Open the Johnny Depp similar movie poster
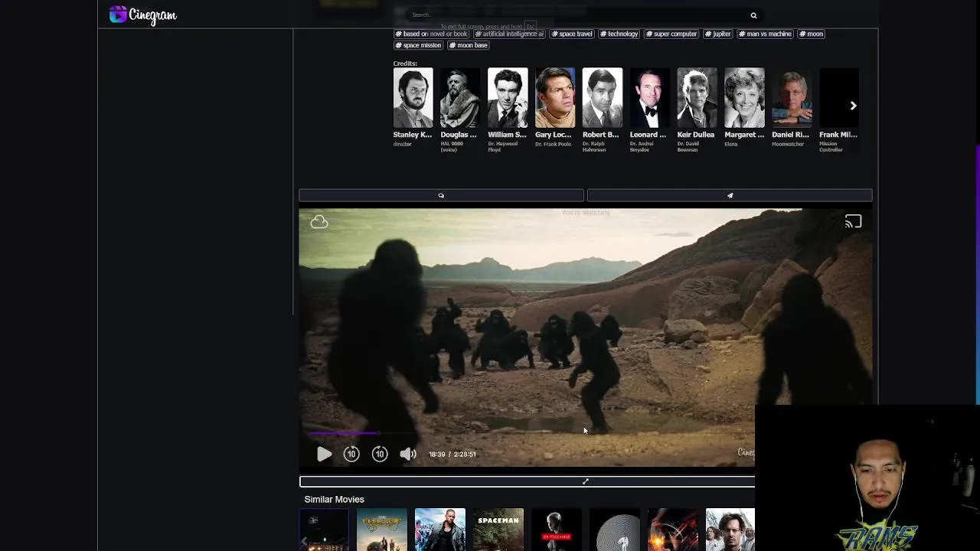The height and width of the screenshot is (551, 980). click(x=730, y=530)
